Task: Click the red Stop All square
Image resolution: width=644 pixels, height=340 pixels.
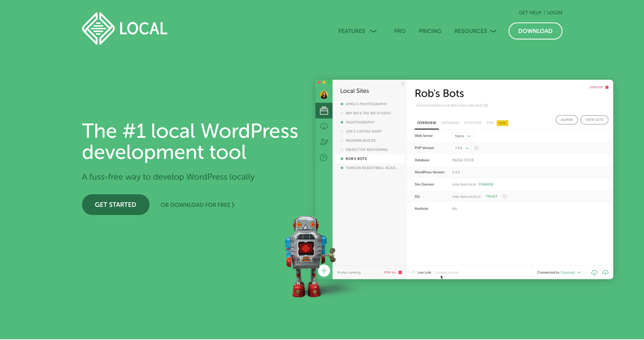Action: click(x=400, y=272)
